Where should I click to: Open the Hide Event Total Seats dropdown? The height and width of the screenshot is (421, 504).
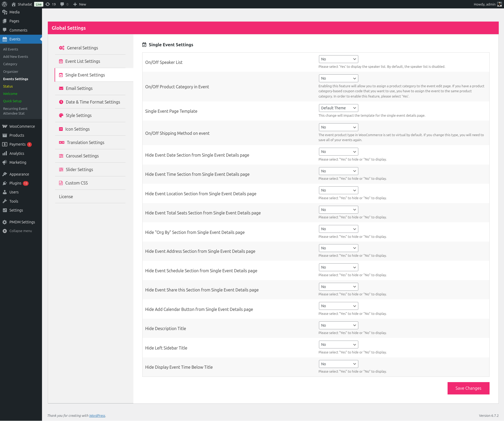(x=338, y=210)
